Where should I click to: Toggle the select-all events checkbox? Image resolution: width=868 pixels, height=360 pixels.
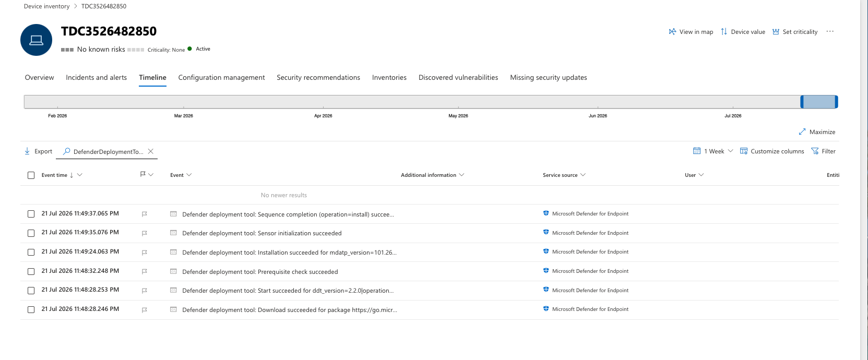tap(31, 175)
